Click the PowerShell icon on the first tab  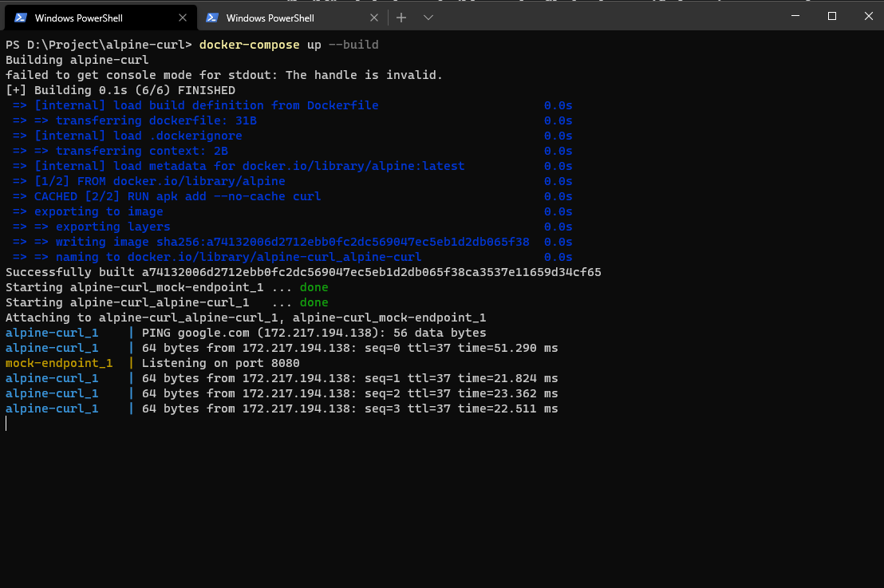pos(21,18)
